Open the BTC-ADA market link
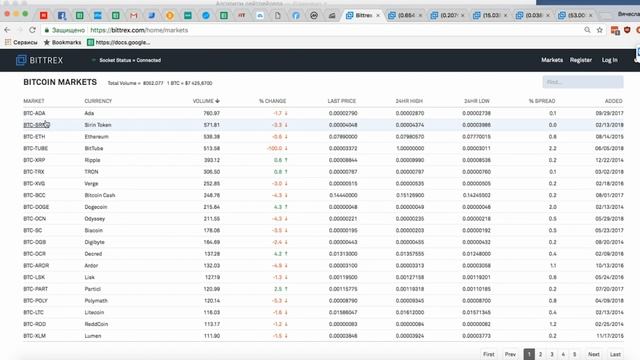 click(x=34, y=113)
